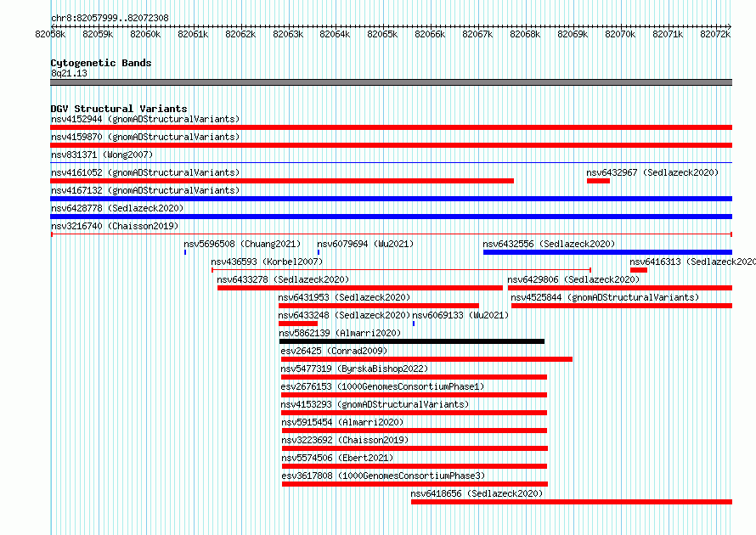Open the nsv831371 (Wong2007) variant
Viewport: 756px width, 535px height.
102,155
